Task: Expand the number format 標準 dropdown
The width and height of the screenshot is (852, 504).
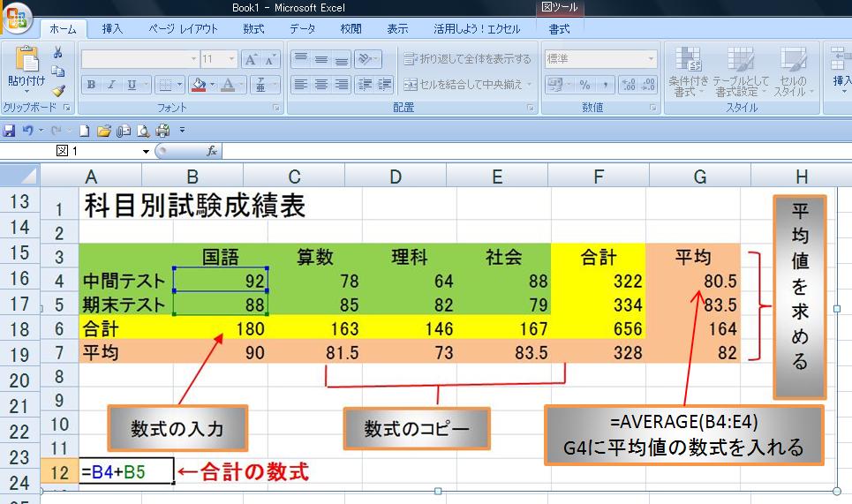Action: coord(652,59)
